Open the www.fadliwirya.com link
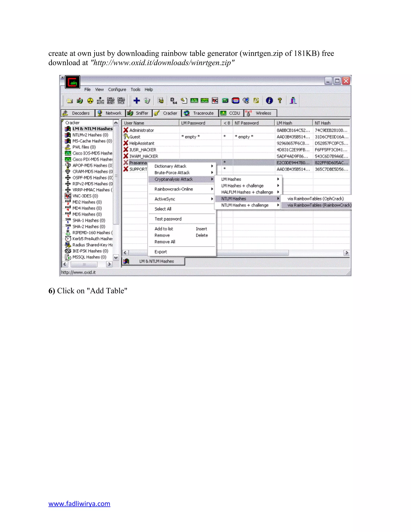This screenshot has height=532, width=411. click(79, 503)
